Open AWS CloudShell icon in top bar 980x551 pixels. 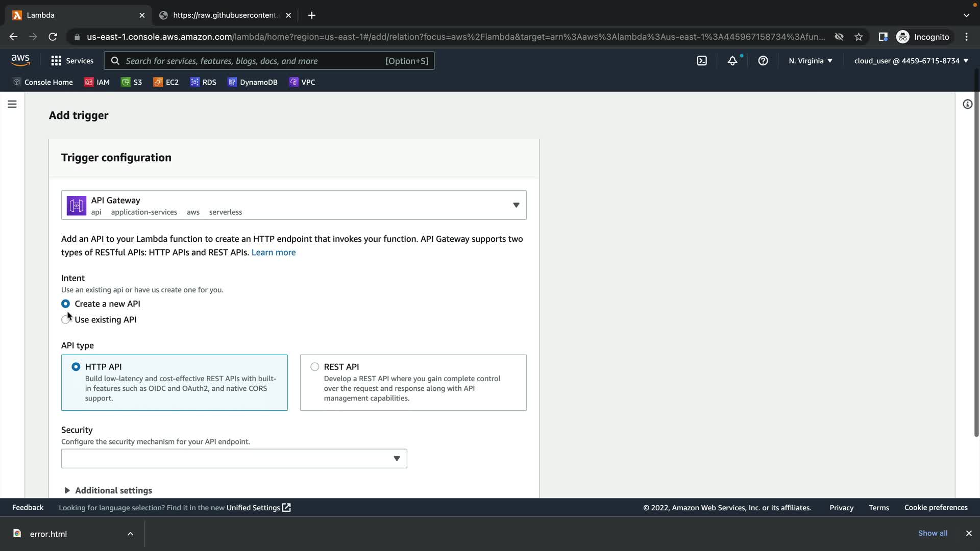702,61
